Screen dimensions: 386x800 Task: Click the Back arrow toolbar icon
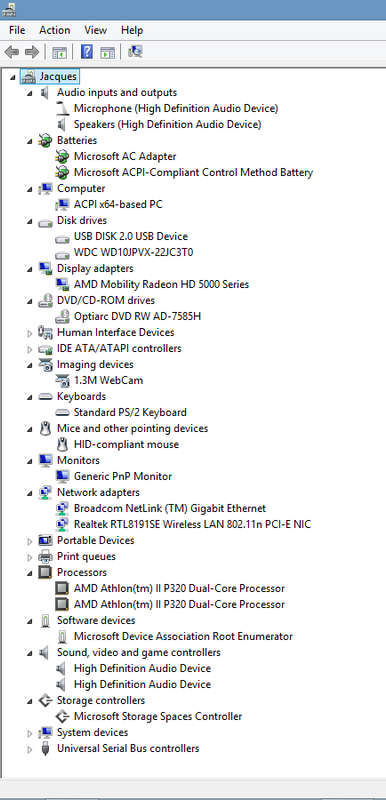pos(12,52)
